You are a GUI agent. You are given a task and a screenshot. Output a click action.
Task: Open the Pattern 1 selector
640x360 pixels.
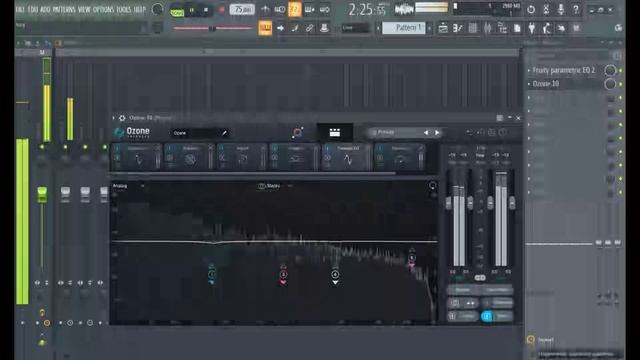[404, 28]
